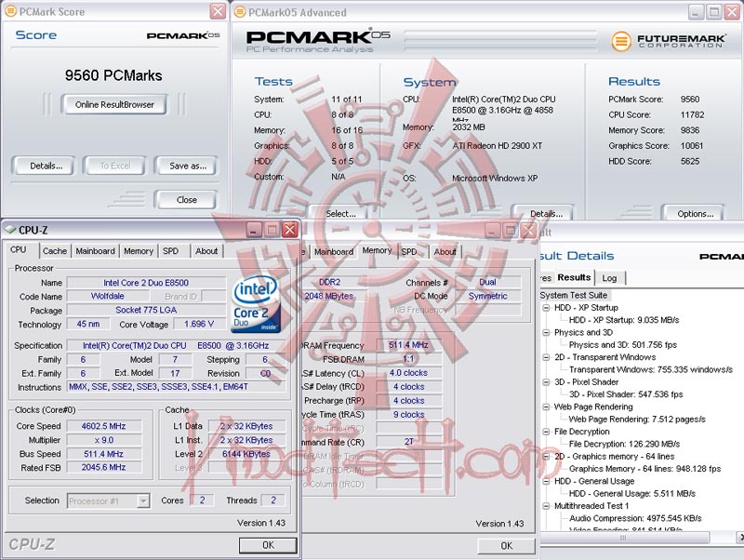Click the PCMark Score title bar icon
744x560 pixels.
(10, 11)
